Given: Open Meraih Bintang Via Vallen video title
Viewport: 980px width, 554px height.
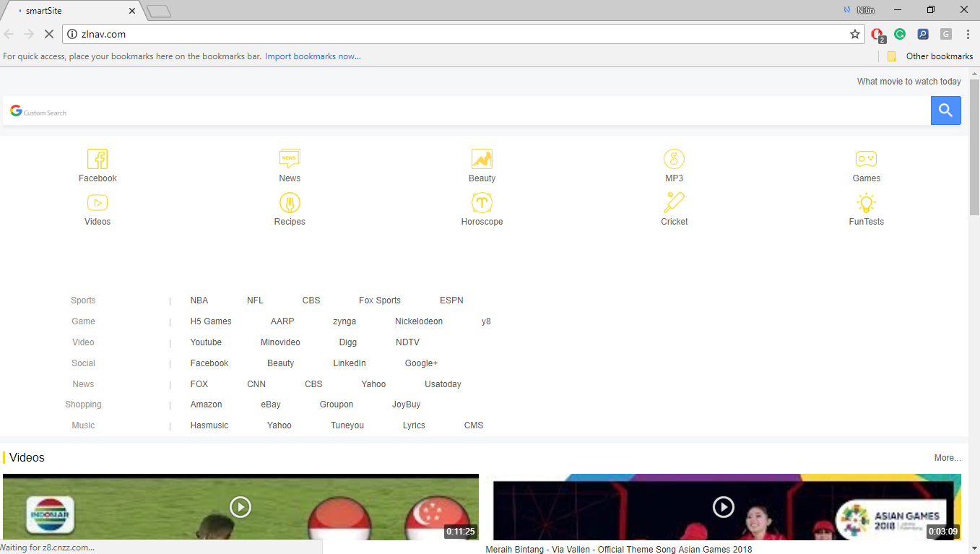Looking at the screenshot, I should 619,550.
